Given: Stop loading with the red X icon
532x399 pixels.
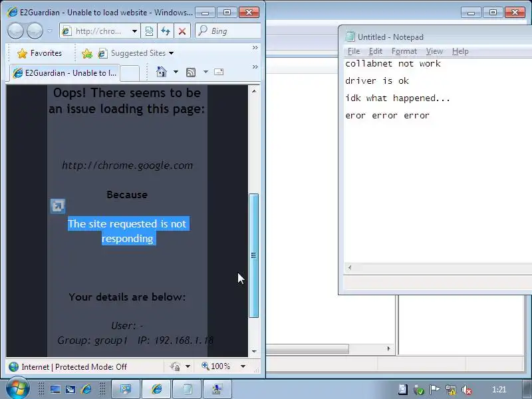Looking at the screenshot, I should pyautogui.click(x=182, y=31).
